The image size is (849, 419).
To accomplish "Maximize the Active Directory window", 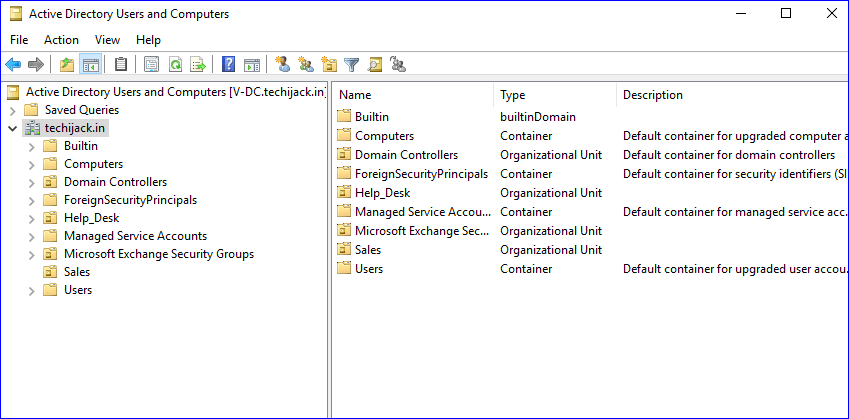I will (786, 14).
